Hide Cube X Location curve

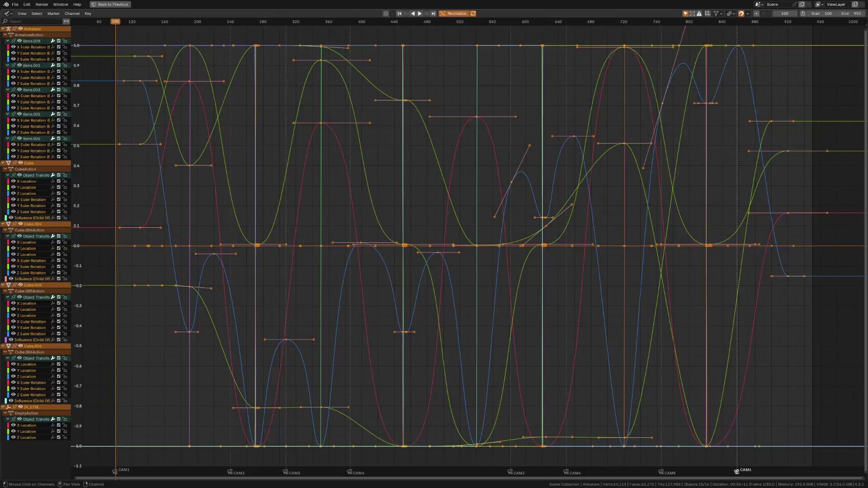click(13, 181)
